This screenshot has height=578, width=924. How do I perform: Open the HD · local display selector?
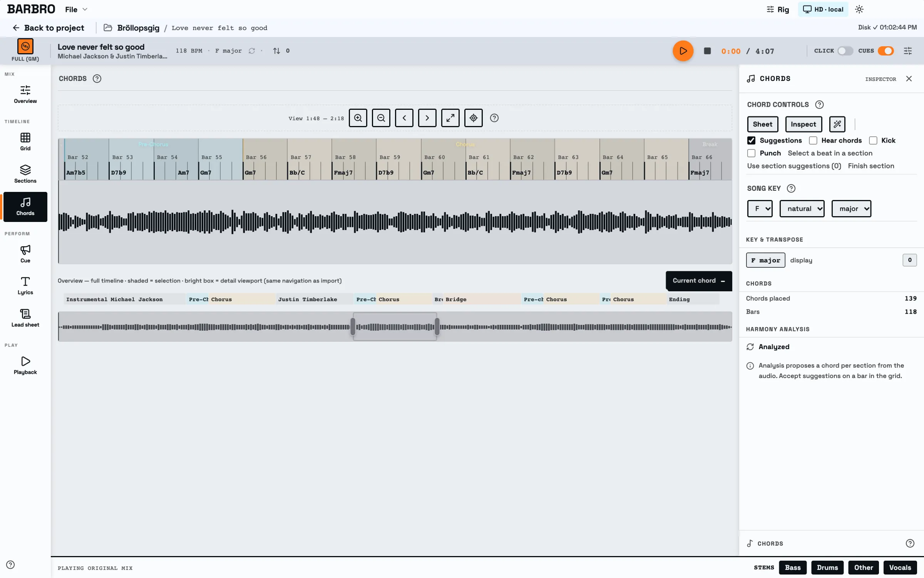(823, 9)
